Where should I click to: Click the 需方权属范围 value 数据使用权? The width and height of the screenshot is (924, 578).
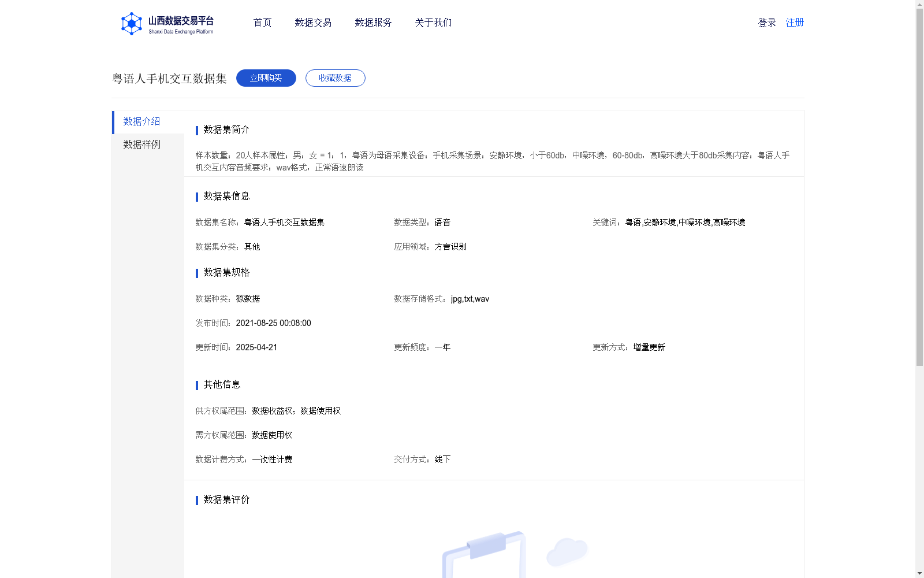[272, 435]
